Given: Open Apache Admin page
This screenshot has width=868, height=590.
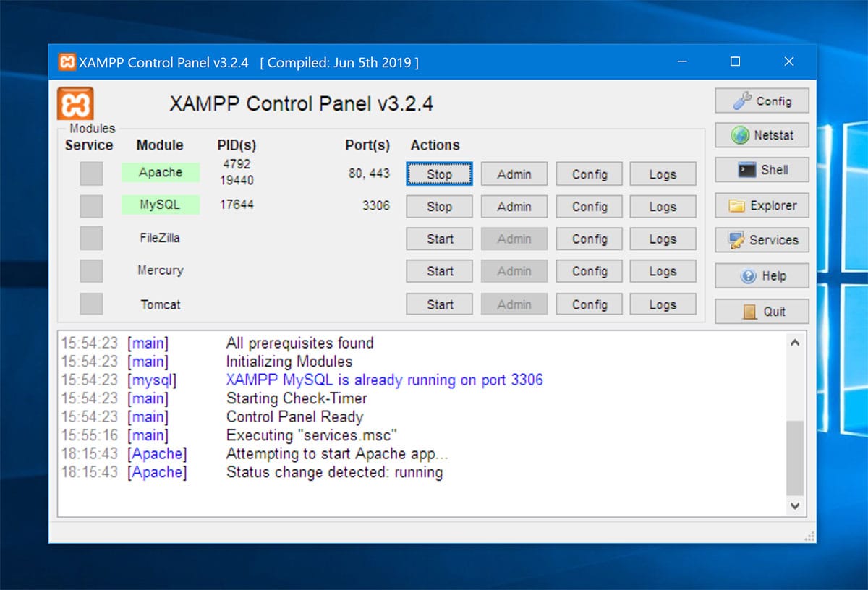Looking at the screenshot, I should point(514,174).
